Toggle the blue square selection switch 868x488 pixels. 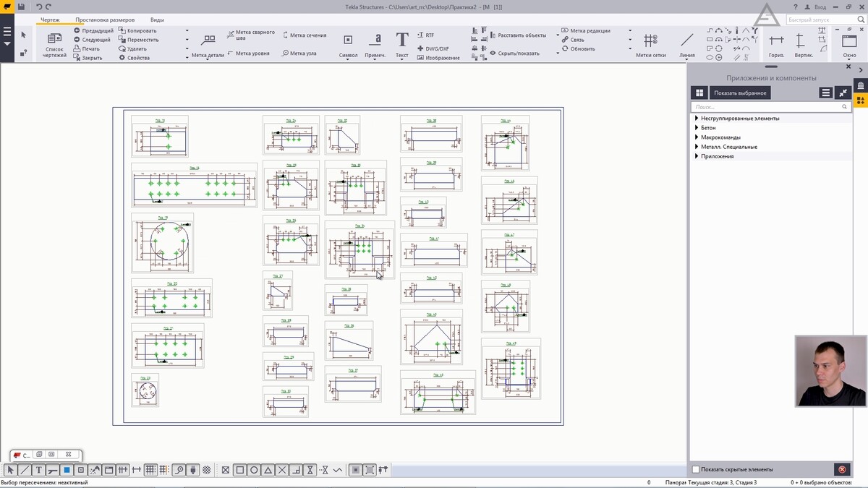pyautogui.click(x=67, y=470)
